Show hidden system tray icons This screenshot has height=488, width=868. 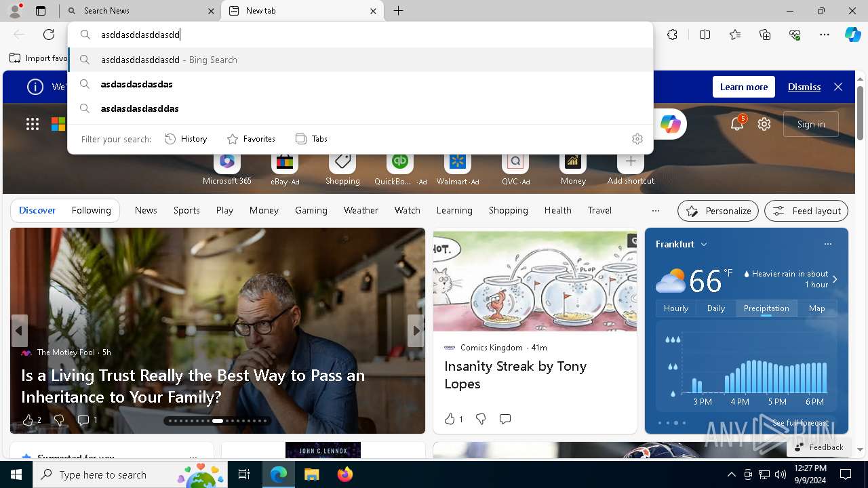(731, 474)
